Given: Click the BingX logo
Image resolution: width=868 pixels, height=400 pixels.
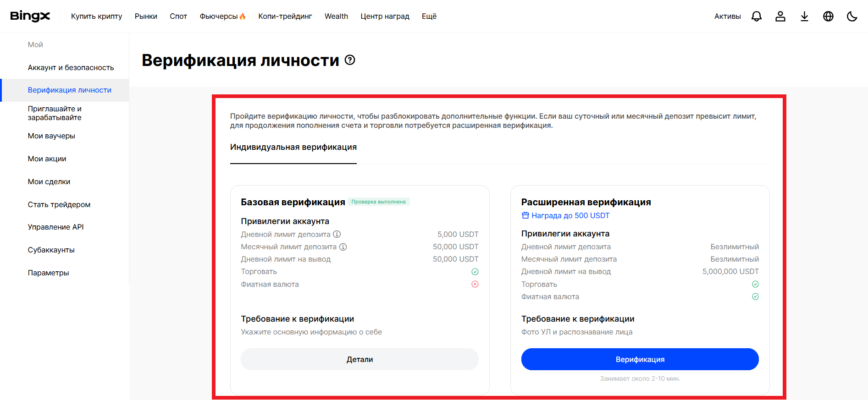Looking at the screenshot, I should point(30,16).
